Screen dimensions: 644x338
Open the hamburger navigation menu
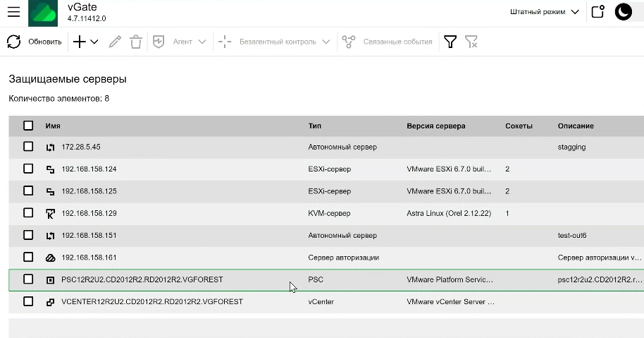tap(13, 12)
